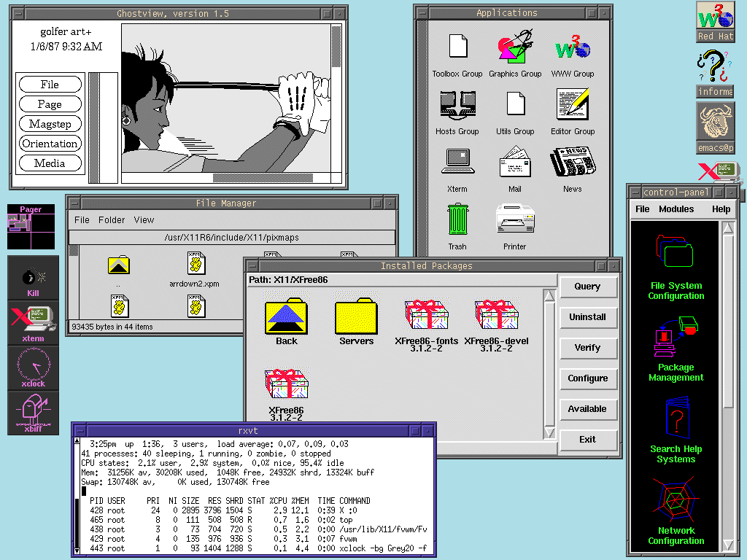Click the Installed Packages scrollbar down arrow
This screenshot has height=560, width=747.
(x=549, y=432)
